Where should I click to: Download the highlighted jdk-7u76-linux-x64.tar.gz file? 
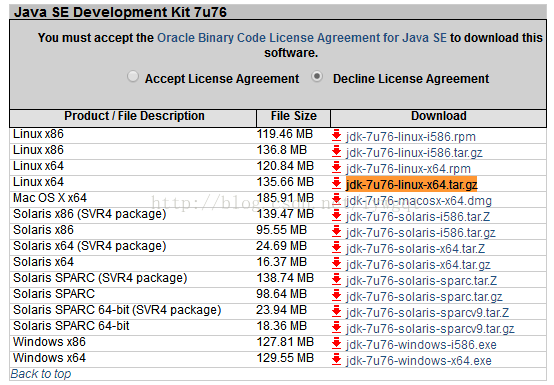(412, 185)
